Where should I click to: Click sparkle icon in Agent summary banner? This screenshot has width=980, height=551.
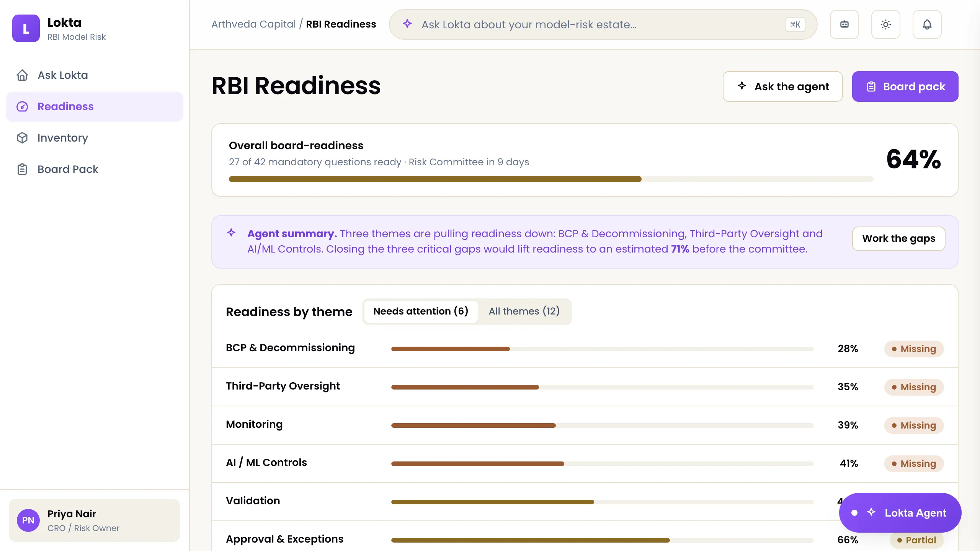click(x=231, y=233)
